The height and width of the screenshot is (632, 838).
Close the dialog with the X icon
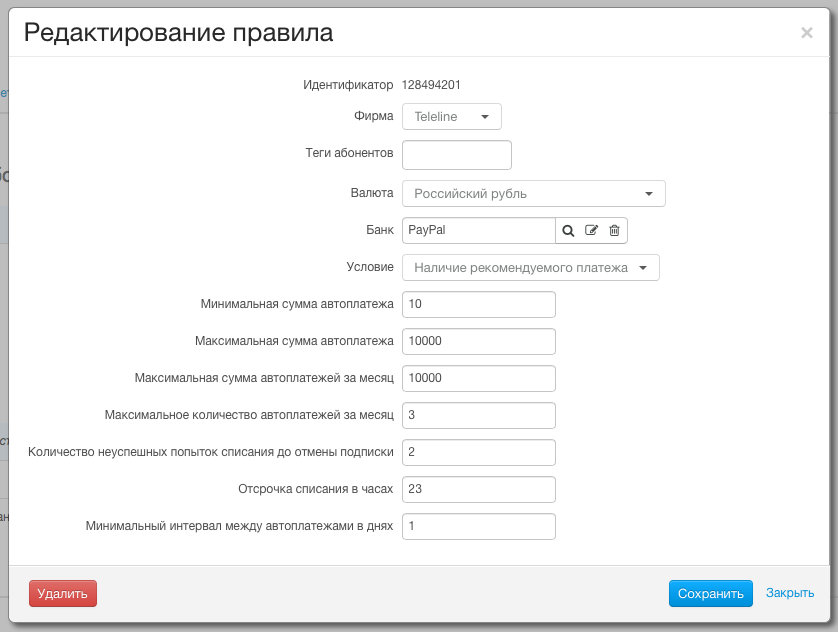coord(807,33)
